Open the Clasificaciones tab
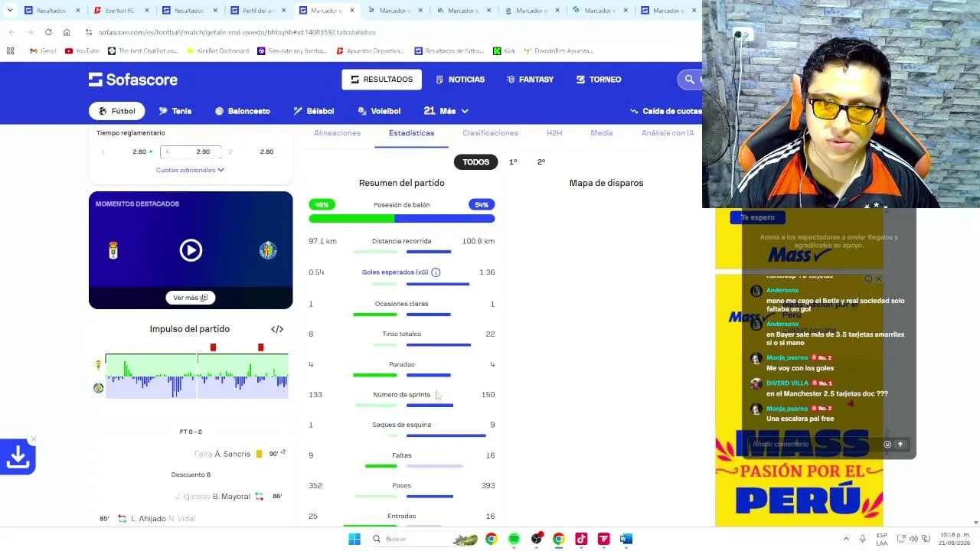Screen dimensions: 980x551 coord(490,133)
